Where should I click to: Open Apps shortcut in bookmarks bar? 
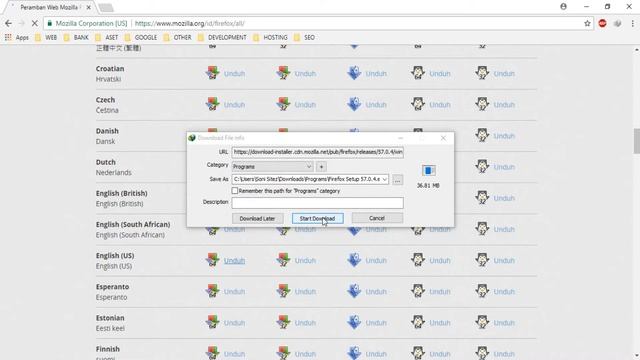pos(17,37)
